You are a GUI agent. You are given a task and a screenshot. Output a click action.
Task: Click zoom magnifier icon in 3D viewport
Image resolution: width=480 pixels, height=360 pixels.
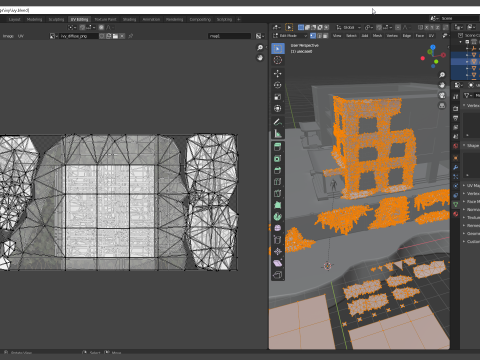[x=442, y=75]
